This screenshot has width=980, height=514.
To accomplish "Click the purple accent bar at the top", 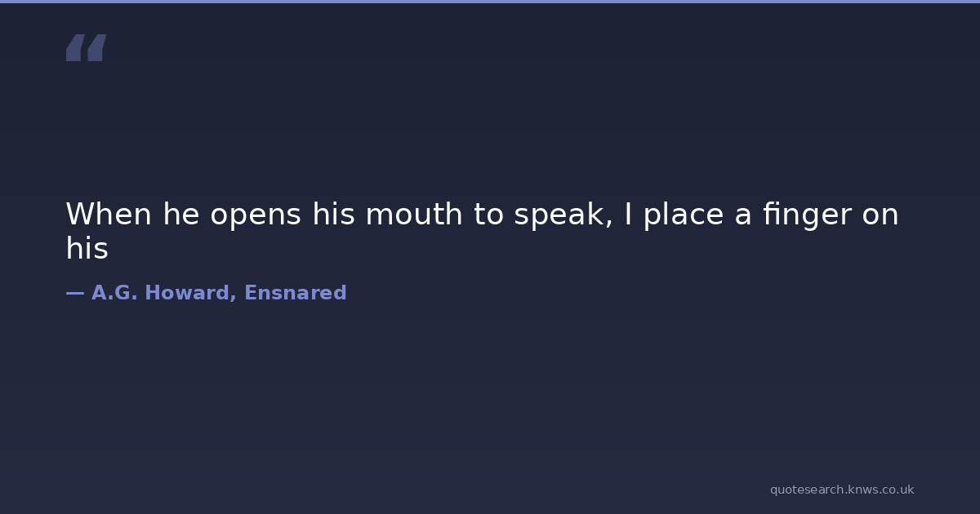I will tap(490, 2).
